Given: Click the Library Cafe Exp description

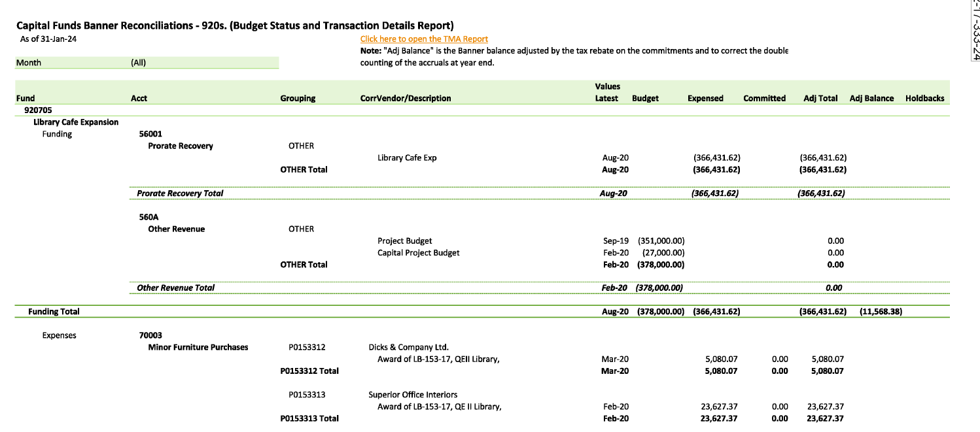Looking at the screenshot, I should tap(407, 158).
